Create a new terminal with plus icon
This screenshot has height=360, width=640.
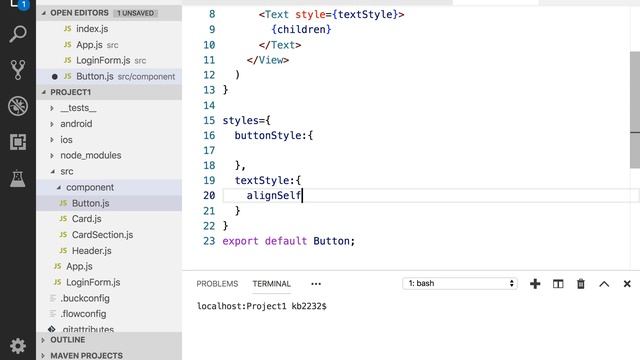535,284
